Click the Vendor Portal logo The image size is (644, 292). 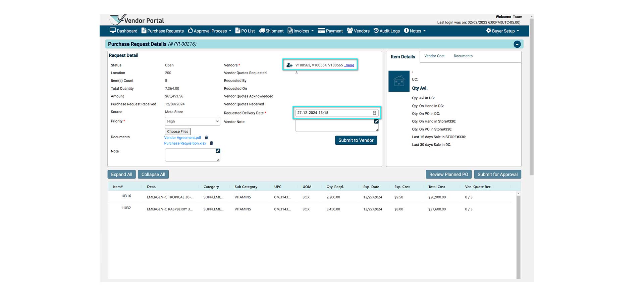tap(137, 20)
